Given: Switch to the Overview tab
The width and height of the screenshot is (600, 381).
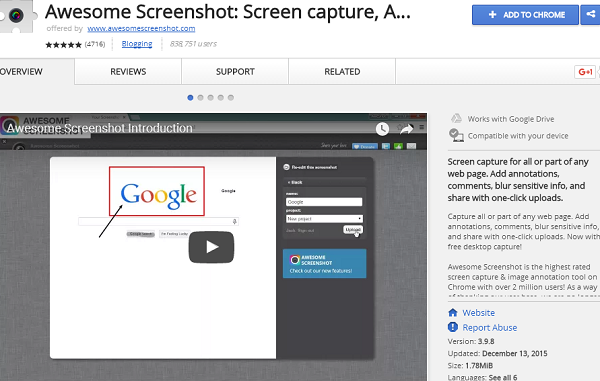Looking at the screenshot, I should (37, 72).
